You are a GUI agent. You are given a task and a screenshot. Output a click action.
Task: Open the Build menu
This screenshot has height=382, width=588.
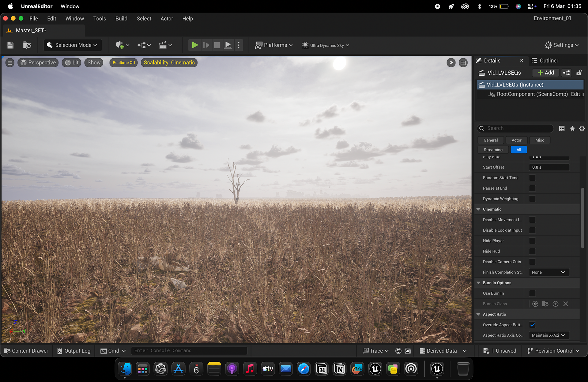pos(121,19)
